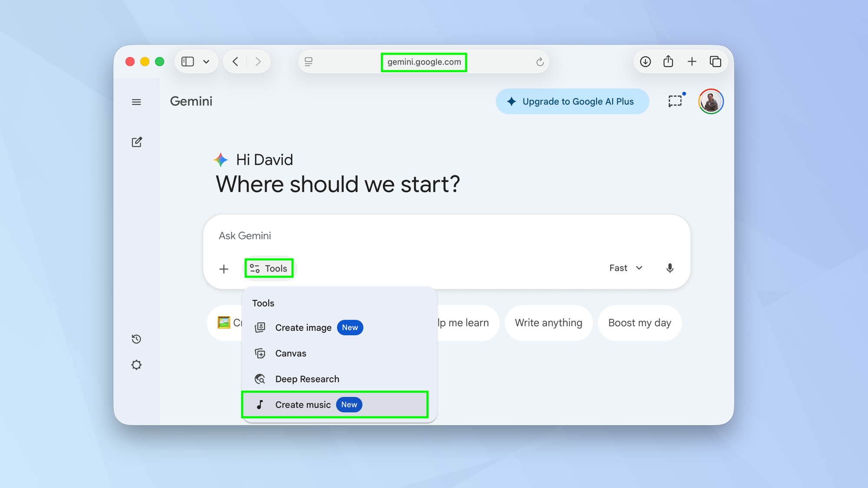Click the screenshot selection icon near profile
Image resolution: width=868 pixels, height=488 pixels.
675,101
